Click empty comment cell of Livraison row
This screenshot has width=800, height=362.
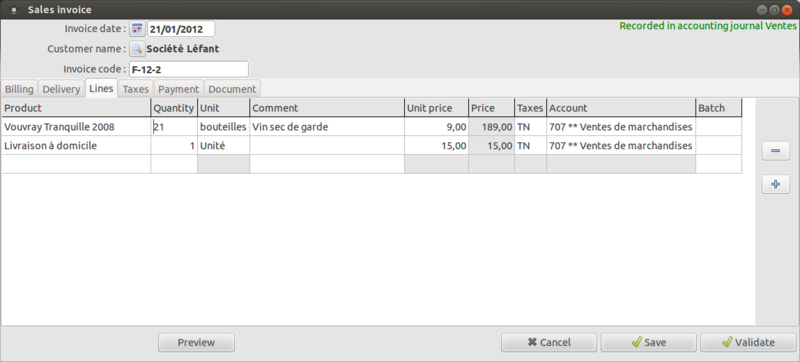(x=327, y=146)
